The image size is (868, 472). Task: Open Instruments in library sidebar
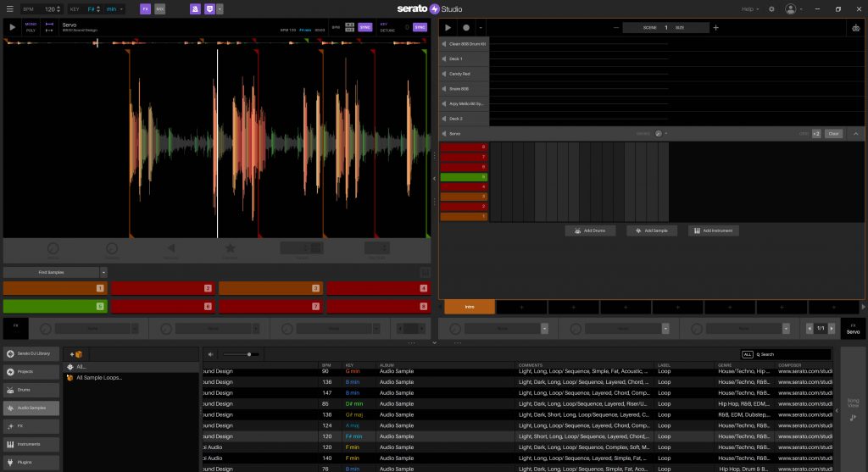(x=31, y=444)
